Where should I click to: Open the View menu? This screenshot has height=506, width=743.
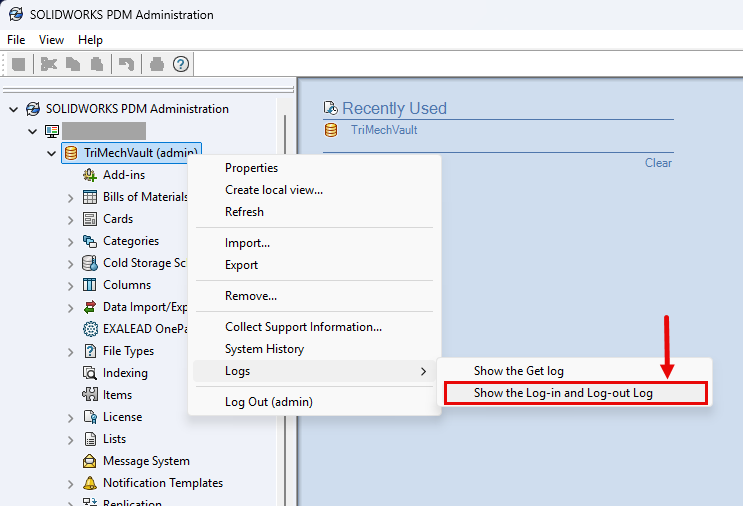pos(51,40)
